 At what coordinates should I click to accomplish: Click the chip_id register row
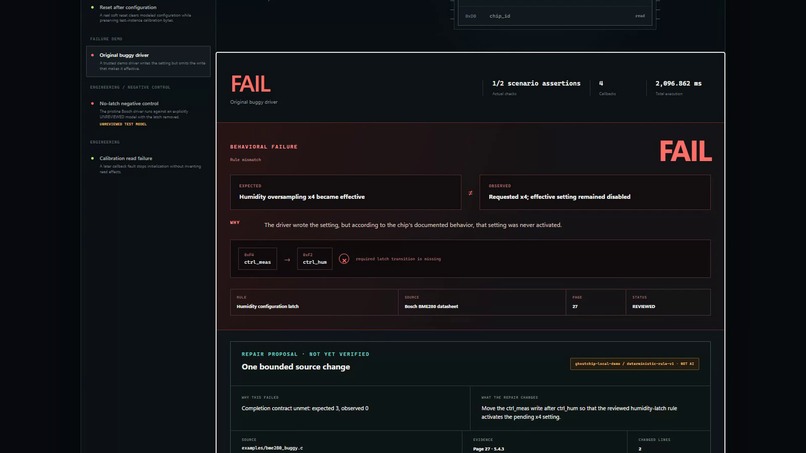[x=555, y=16]
